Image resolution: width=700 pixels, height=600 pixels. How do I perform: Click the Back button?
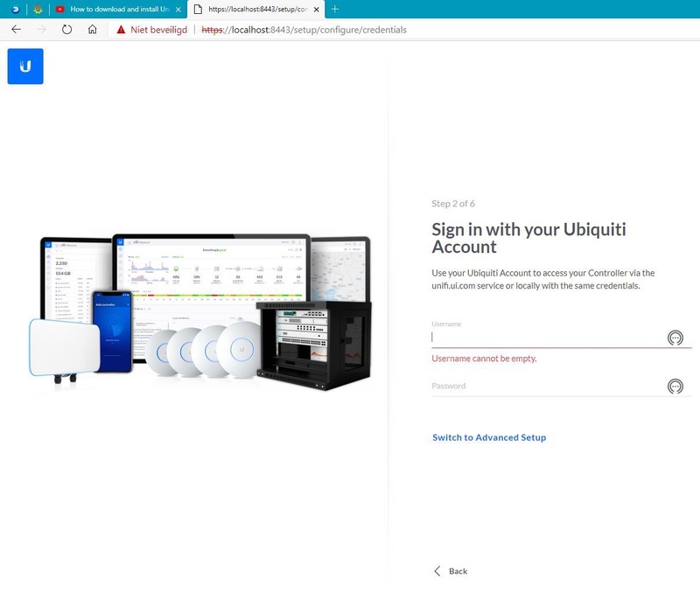point(451,571)
